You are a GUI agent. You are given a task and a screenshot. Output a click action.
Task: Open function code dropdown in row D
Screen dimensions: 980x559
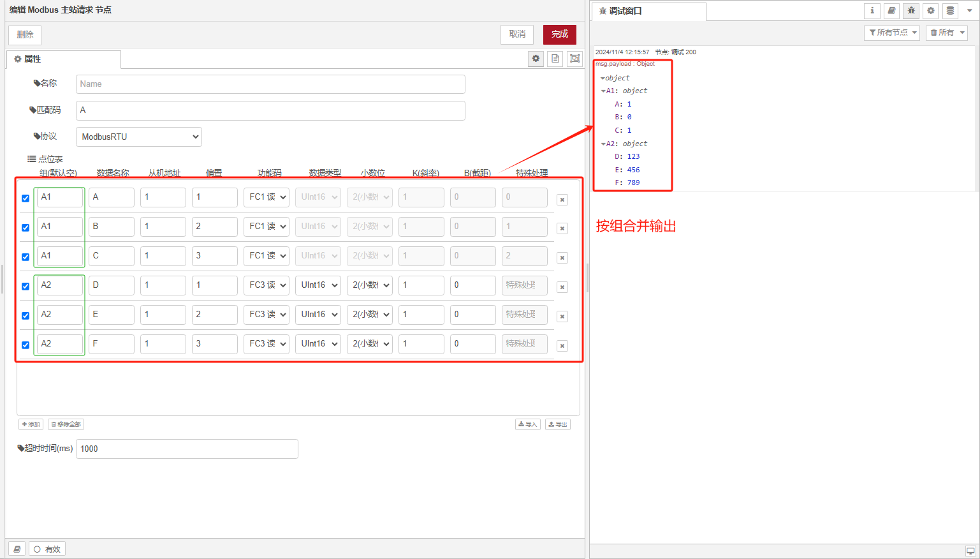[267, 285]
